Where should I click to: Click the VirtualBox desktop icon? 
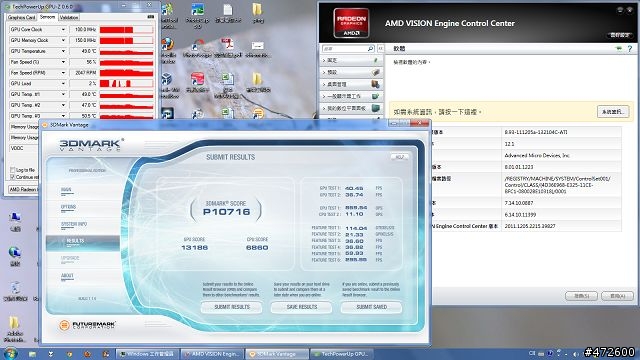click(167, 85)
